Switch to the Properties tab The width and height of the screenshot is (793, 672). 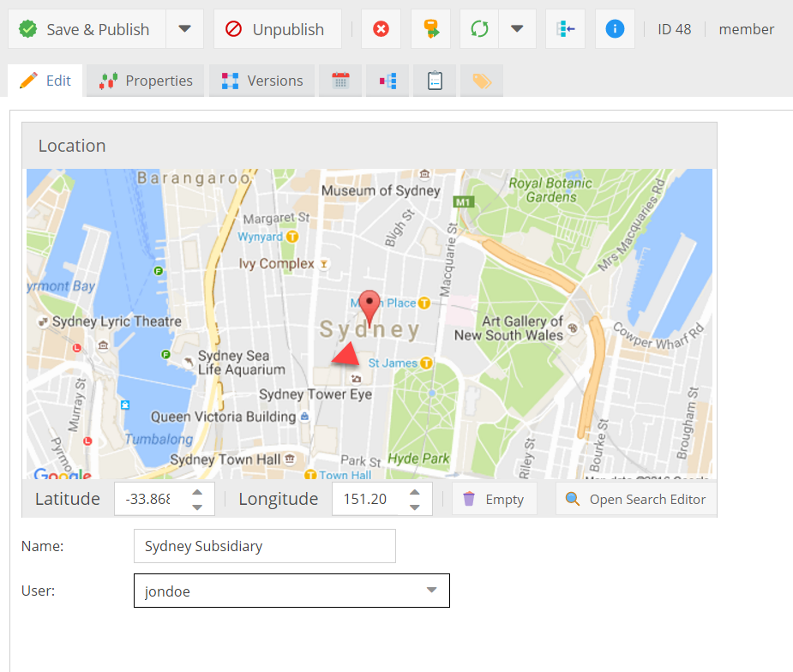pos(146,81)
